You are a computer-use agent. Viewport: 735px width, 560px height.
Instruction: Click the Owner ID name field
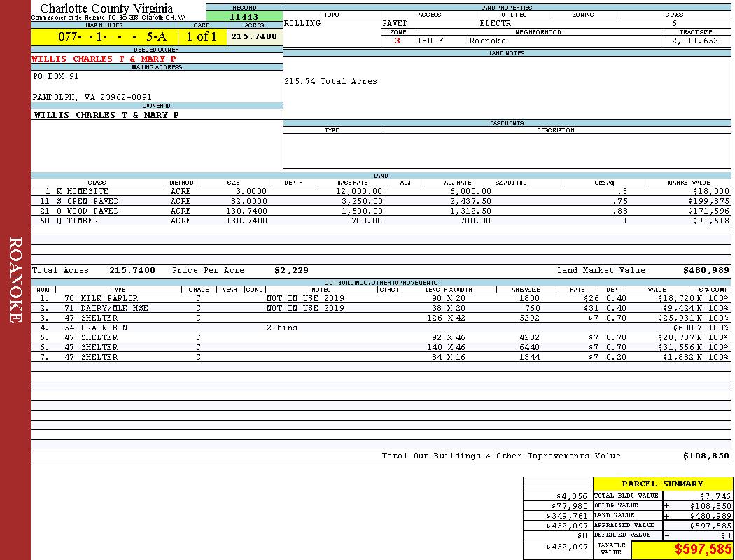pyautogui.click(x=106, y=115)
